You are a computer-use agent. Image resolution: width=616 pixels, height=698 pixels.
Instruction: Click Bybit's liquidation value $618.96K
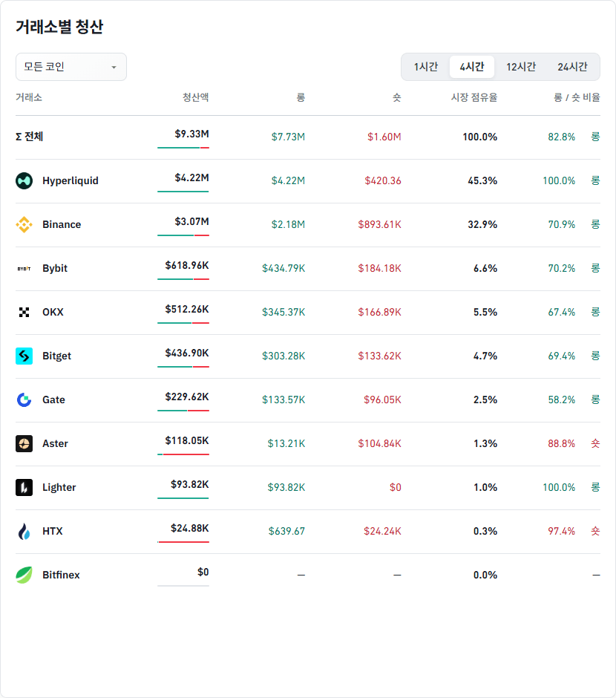click(x=187, y=265)
